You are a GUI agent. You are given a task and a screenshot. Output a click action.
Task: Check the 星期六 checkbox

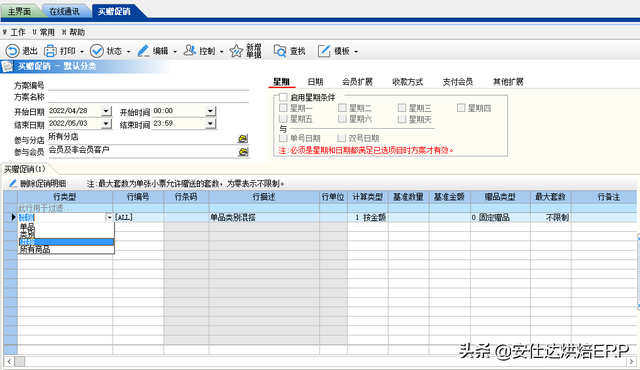click(x=342, y=119)
